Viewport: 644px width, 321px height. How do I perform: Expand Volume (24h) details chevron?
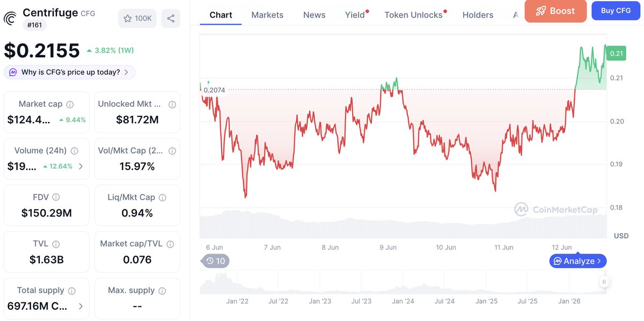[81, 166]
